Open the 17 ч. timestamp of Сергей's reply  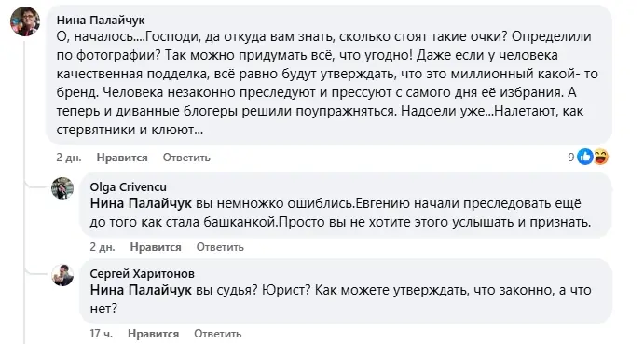[x=101, y=334]
